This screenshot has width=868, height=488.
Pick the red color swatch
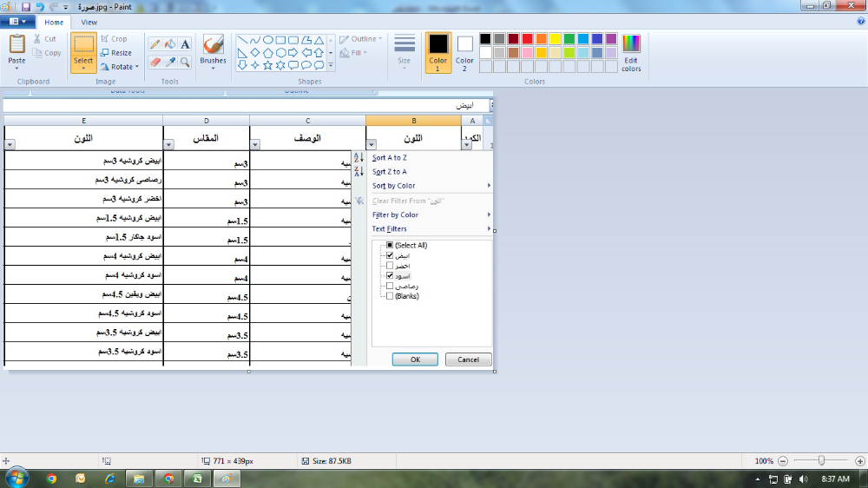pyautogui.click(x=527, y=39)
